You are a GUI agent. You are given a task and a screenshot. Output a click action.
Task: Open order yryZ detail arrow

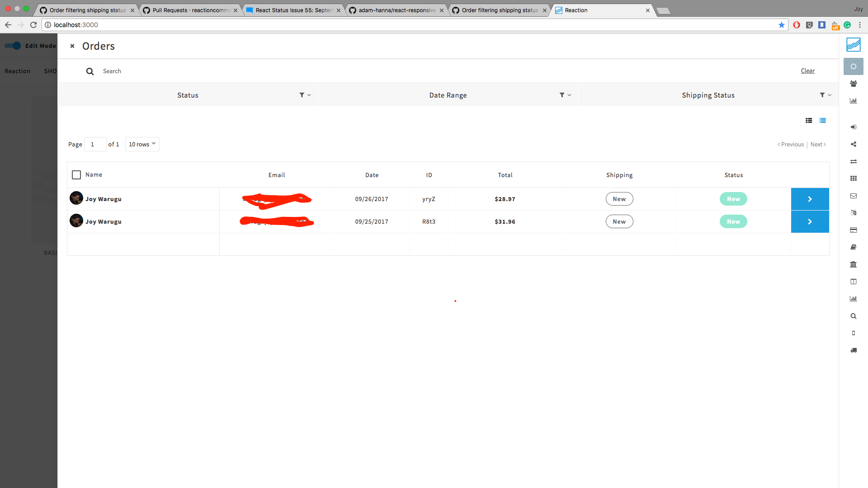(x=810, y=199)
